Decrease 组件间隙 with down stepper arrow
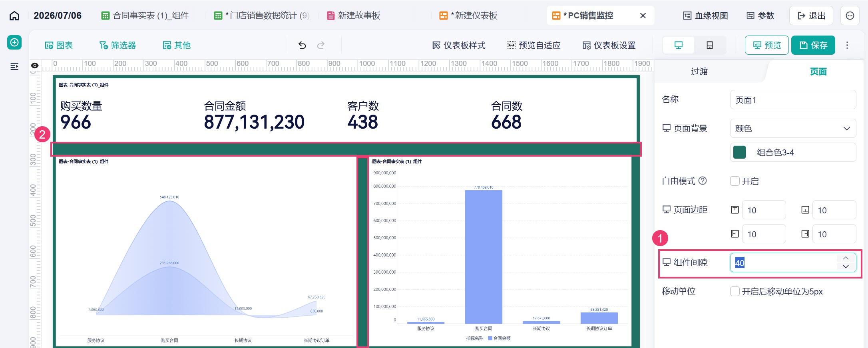Screen dimensions: 868x348 [x=846, y=266]
